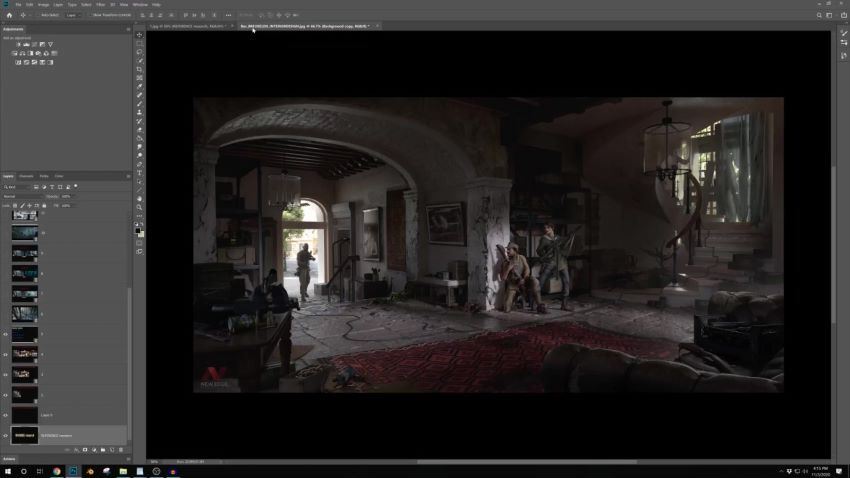Switch to the Channels tab

point(26,176)
